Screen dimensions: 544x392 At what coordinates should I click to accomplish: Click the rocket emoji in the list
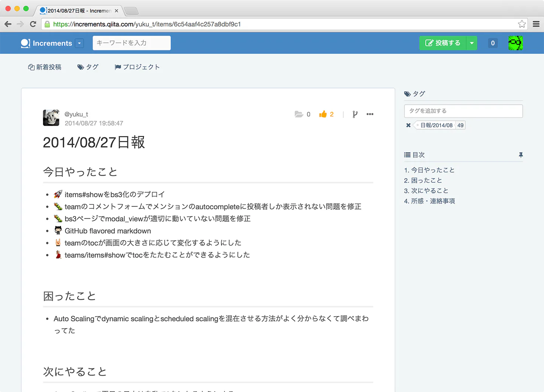pyautogui.click(x=58, y=194)
